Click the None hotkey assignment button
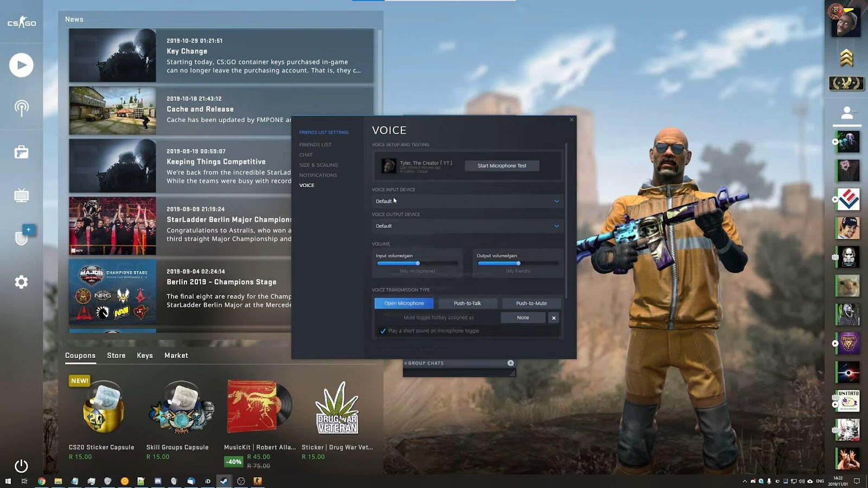This screenshot has height=488, width=868. click(523, 318)
